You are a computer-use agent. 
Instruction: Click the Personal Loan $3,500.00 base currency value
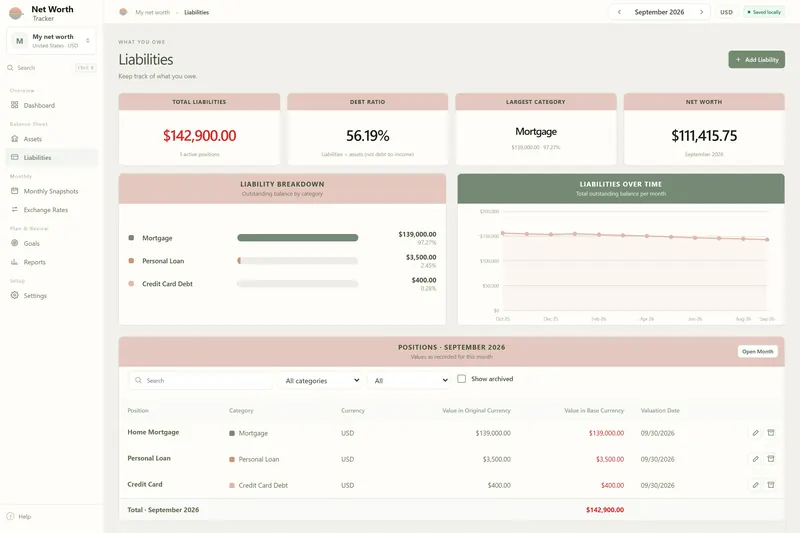[610, 459]
